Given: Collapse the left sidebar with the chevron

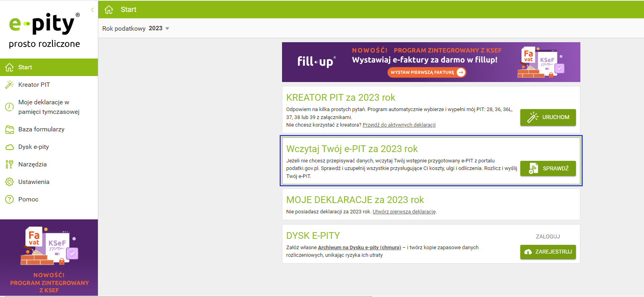Looking at the screenshot, I should [92, 10].
